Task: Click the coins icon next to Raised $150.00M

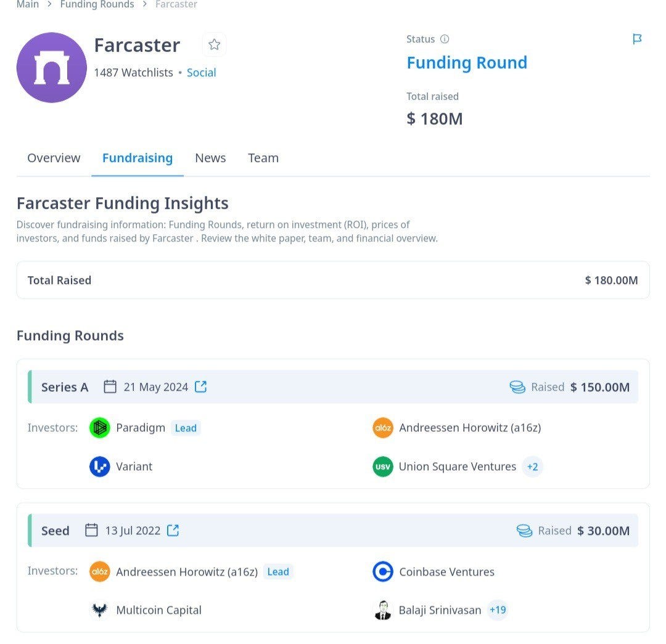Action: coord(517,386)
